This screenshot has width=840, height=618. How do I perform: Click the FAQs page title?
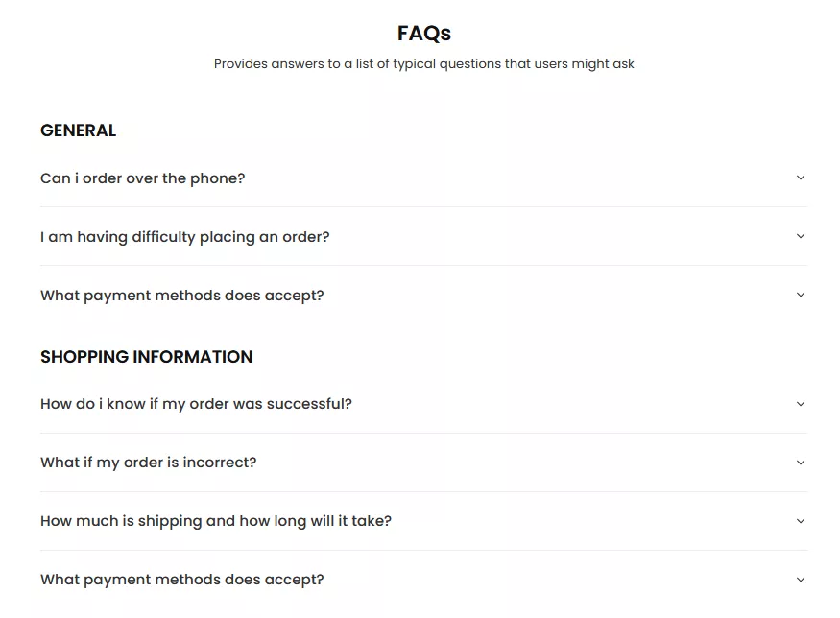click(x=423, y=33)
